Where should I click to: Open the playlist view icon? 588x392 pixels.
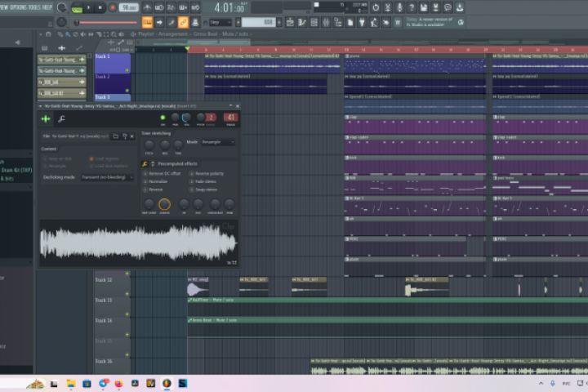290,23
